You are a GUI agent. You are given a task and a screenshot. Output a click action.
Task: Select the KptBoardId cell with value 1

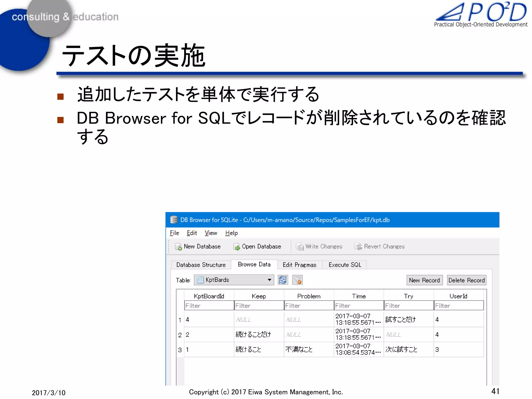tap(209, 350)
